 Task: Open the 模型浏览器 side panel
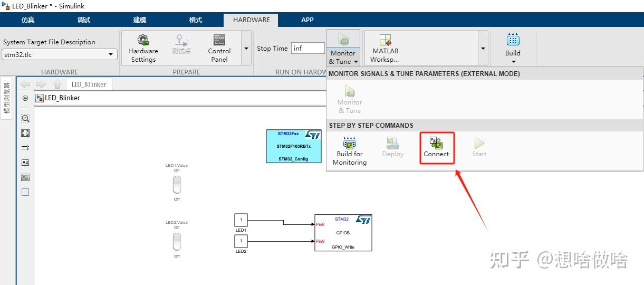tap(7, 98)
